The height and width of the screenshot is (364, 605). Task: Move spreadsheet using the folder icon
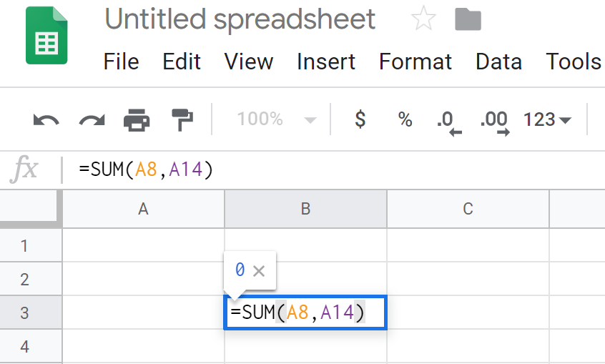[468, 19]
